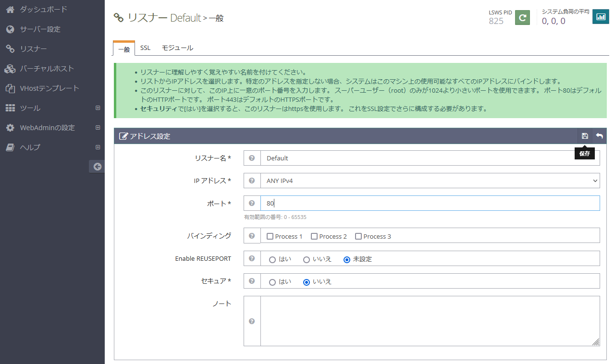This screenshot has height=364, width=615.
Task: Click the cubes icon for Virtual Hosts
Action: (x=10, y=69)
